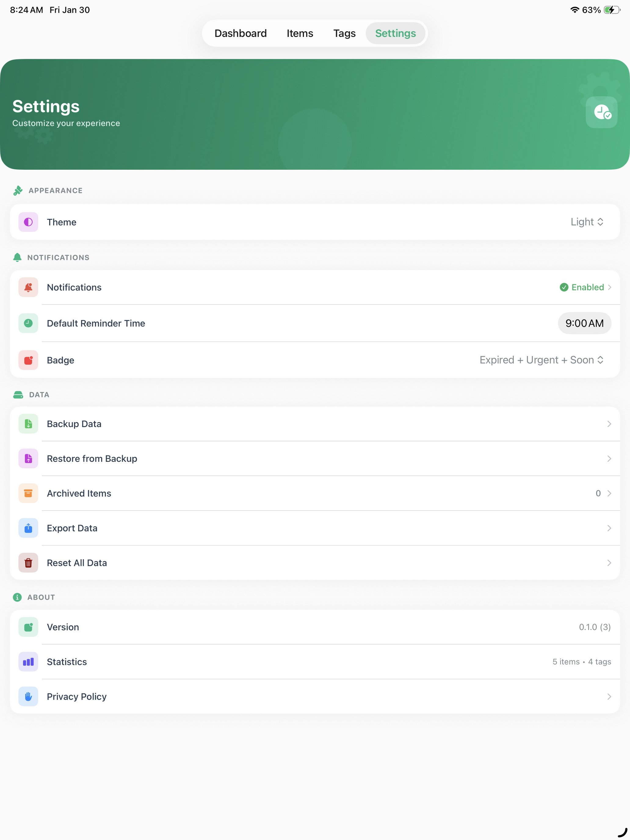Tap the purple Theme half-circle icon

pos(28,222)
